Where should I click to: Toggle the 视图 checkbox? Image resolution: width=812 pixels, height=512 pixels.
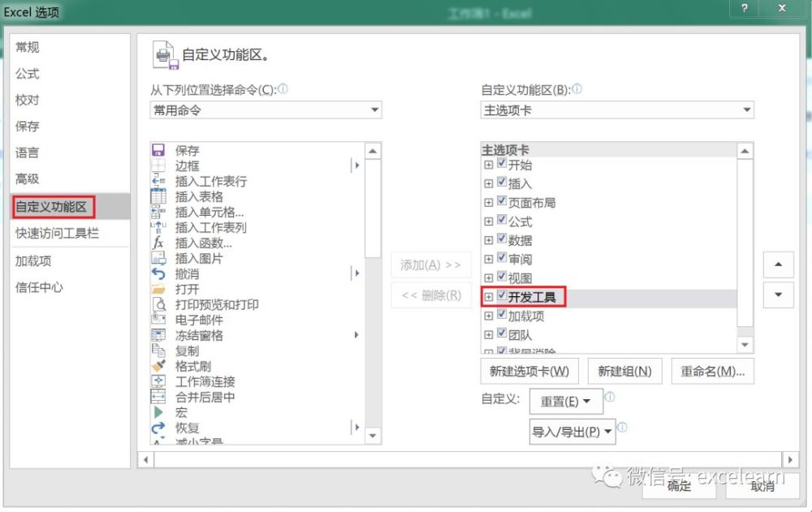coord(501,277)
